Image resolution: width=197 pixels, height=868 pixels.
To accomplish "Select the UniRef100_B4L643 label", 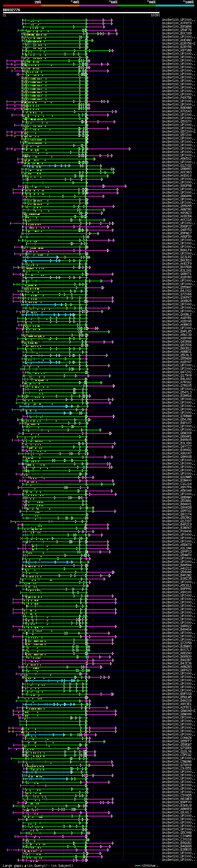I will 177,379.
